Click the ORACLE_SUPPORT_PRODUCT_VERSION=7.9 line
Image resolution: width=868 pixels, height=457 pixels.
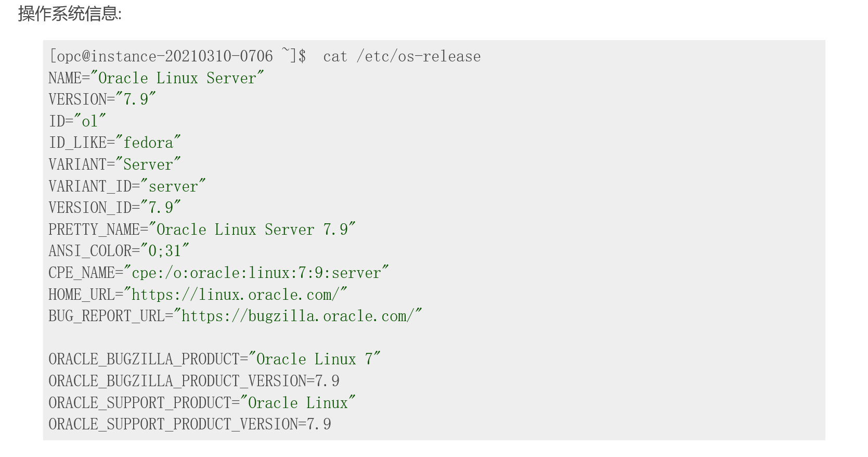pos(190,424)
